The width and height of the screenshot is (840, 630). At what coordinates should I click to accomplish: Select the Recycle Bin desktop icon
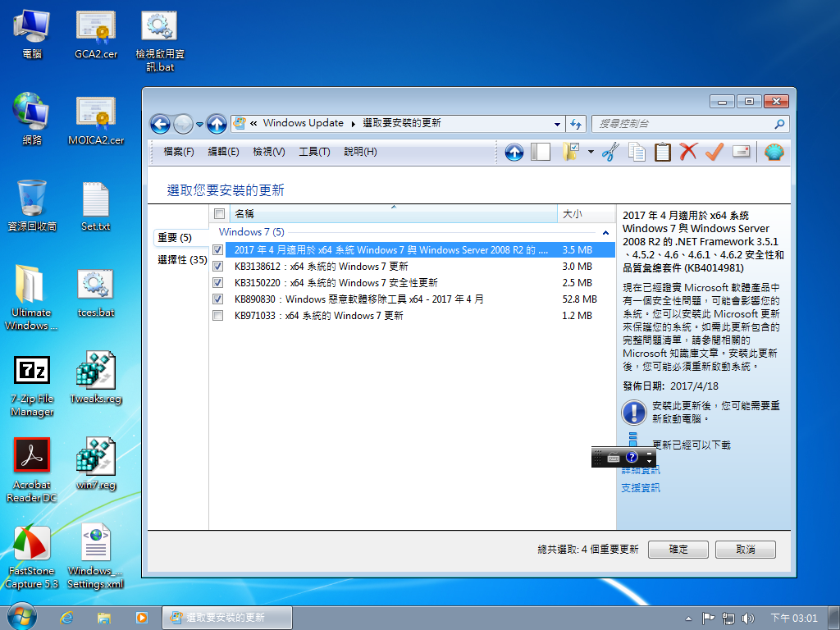click(32, 206)
